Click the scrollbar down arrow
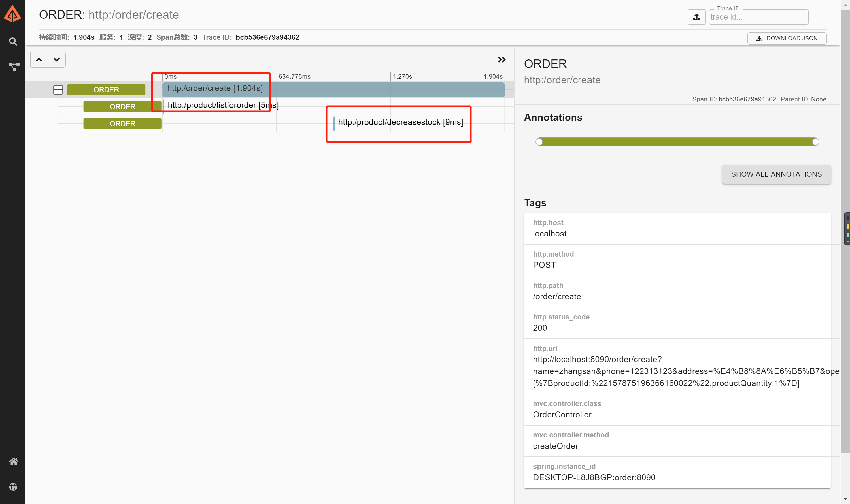This screenshot has height=504, width=850. 845,499
